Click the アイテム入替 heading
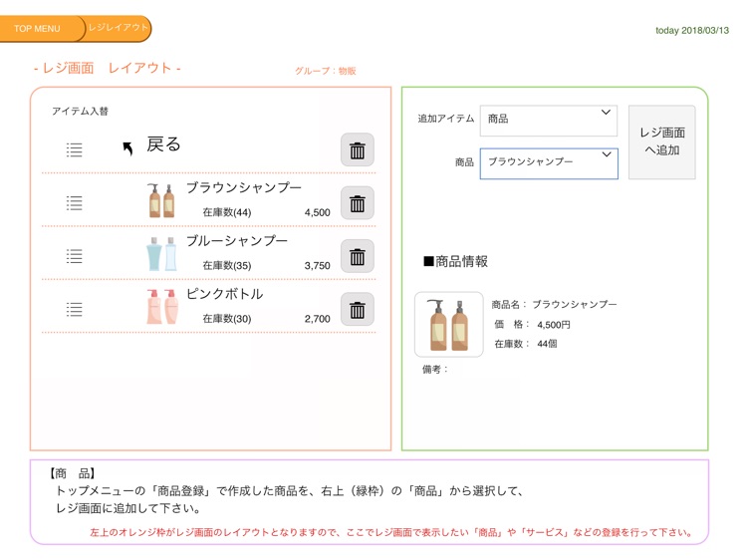747x560 pixels. coord(80,111)
